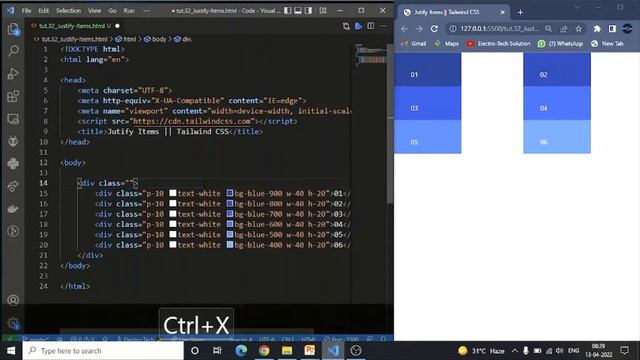
Task: Go forward in the Chrome browser
Action: [x=419, y=29]
